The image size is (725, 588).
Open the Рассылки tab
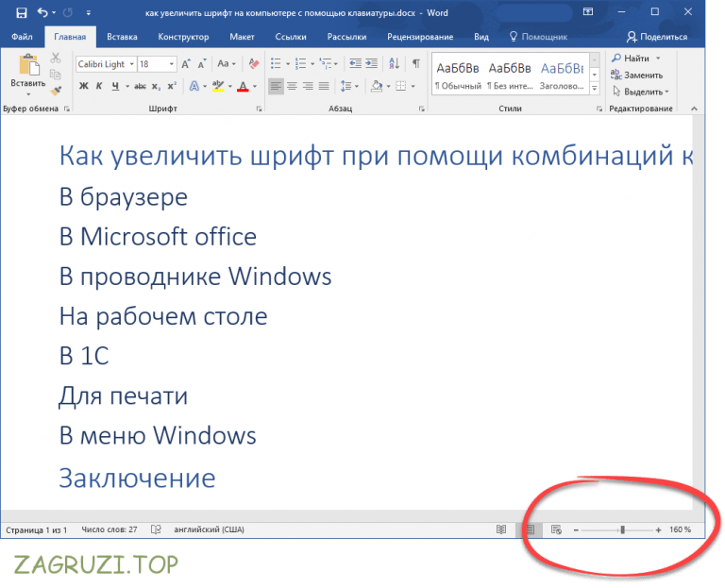point(346,37)
